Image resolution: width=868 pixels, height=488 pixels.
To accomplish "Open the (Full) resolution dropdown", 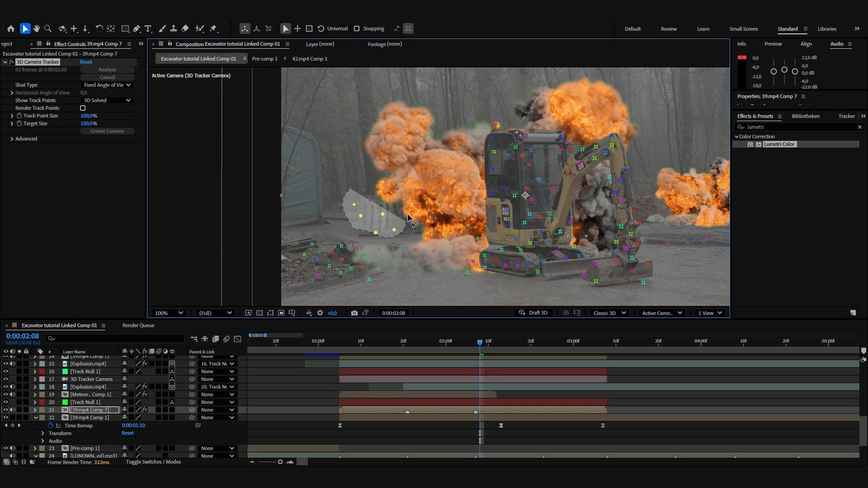I will click(x=215, y=313).
